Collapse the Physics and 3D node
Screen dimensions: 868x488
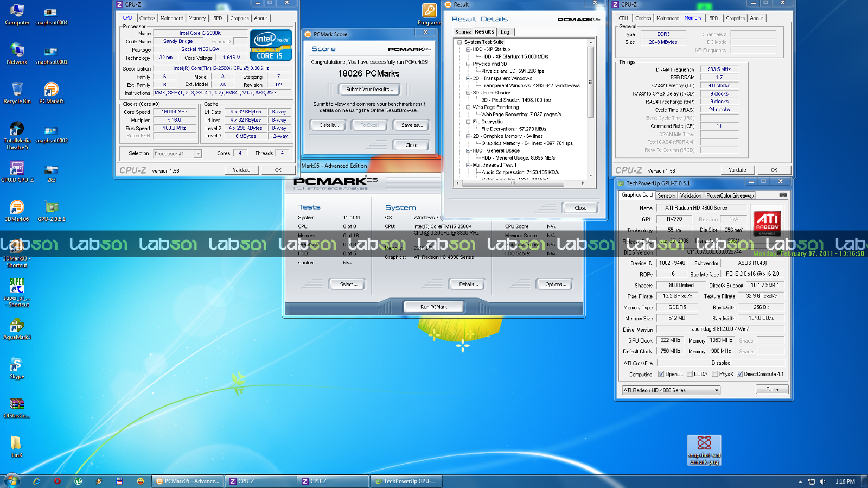(x=468, y=64)
